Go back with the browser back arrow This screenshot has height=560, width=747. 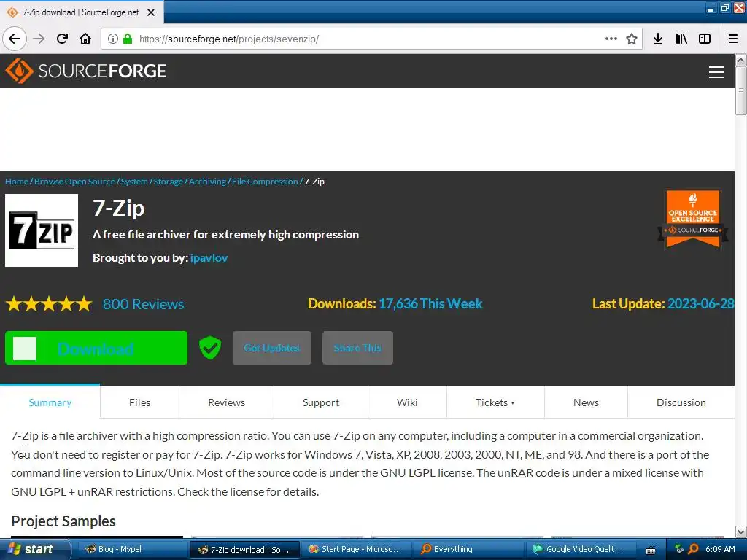[15, 39]
